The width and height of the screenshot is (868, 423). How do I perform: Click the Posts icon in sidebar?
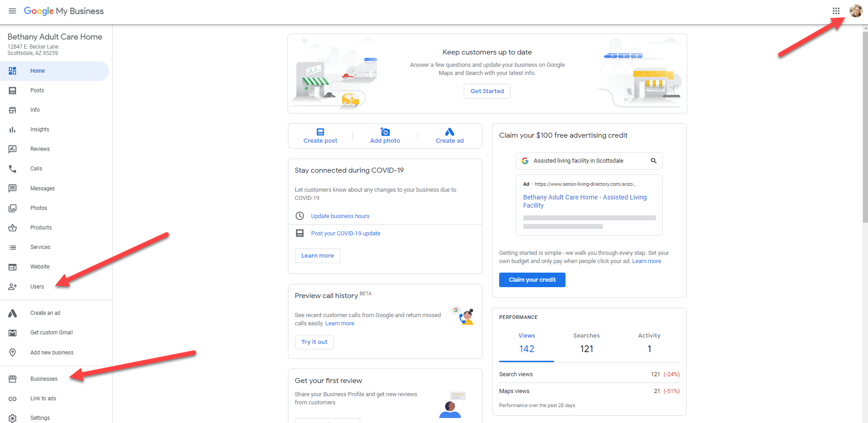(12, 90)
